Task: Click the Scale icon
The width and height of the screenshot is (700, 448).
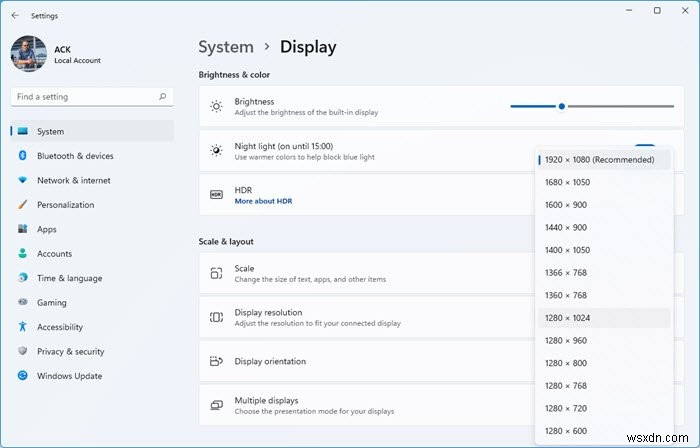Action: (217, 273)
